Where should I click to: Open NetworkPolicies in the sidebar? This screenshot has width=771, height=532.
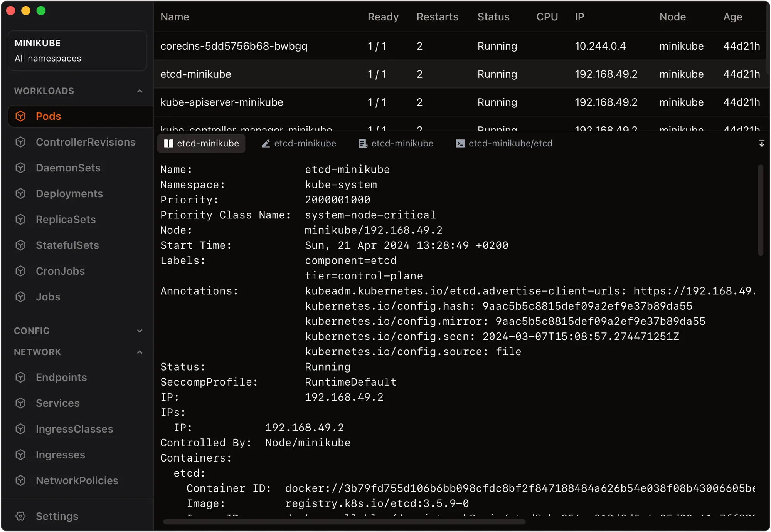point(81,480)
